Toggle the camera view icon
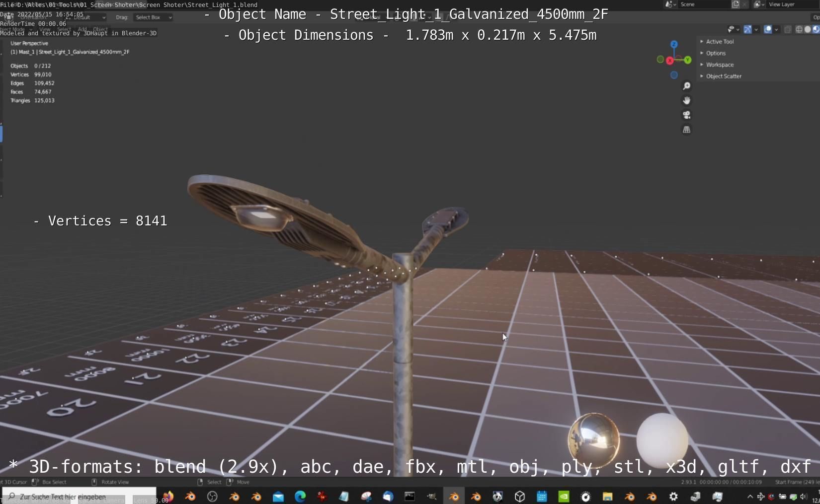 (686, 115)
